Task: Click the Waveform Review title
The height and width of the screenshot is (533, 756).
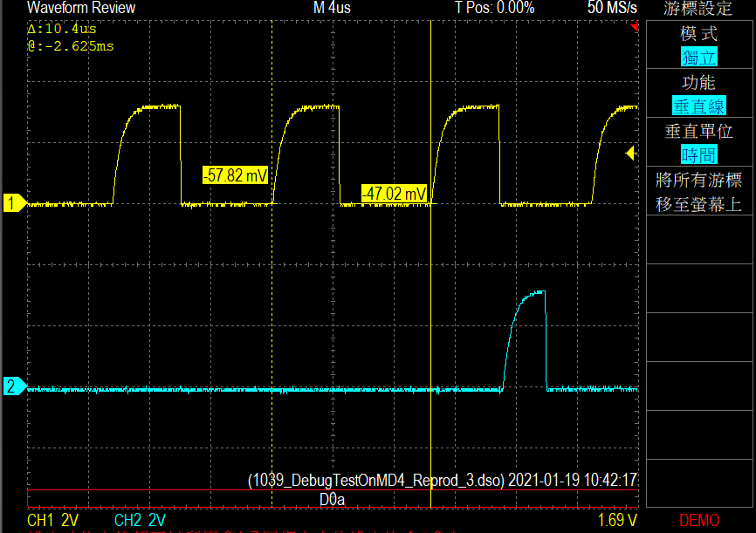Action: pyautogui.click(x=81, y=8)
